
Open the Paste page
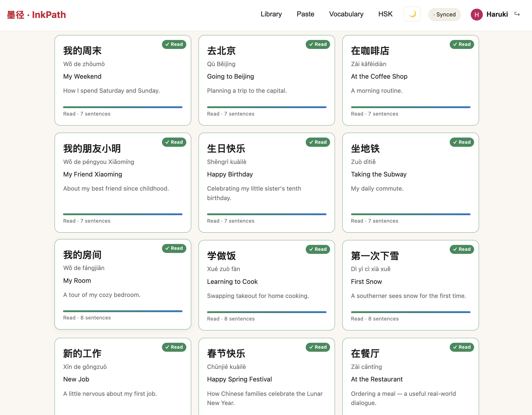[305, 14]
